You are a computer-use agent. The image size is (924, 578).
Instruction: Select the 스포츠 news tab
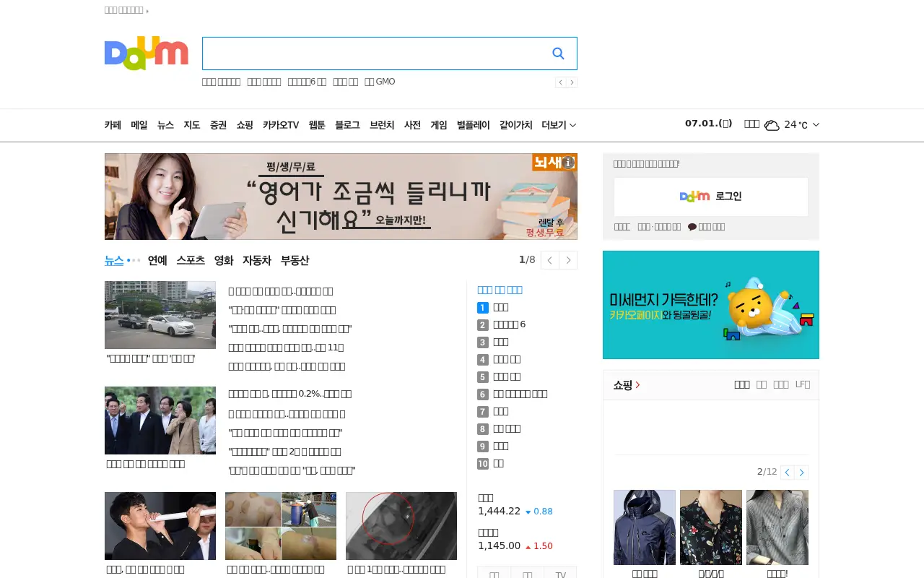tap(191, 260)
